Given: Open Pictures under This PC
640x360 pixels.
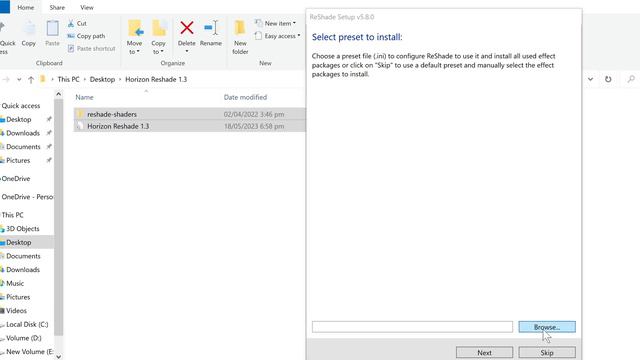Looking at the screenshot, I should pyautogui.click(x=18, y=297).
